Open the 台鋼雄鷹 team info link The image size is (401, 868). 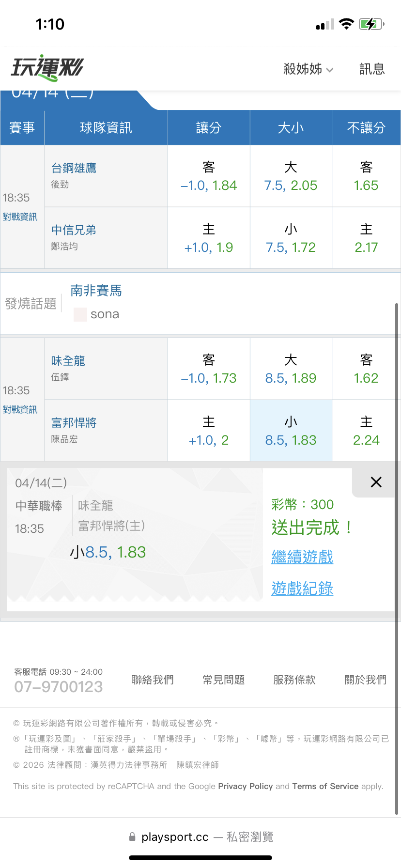pyautogui.click(x=74, y=168)
